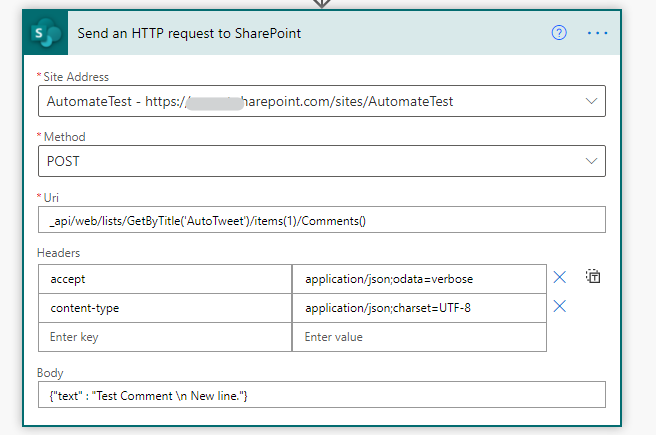This screenshot has width=656, height=435.
Task: Open the action's ellipsis menu
Action: 597,33
